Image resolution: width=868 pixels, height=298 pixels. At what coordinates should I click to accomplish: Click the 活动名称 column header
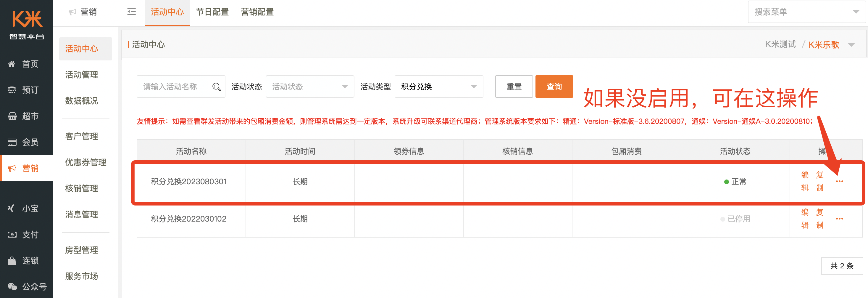click(x=191, y=151)
